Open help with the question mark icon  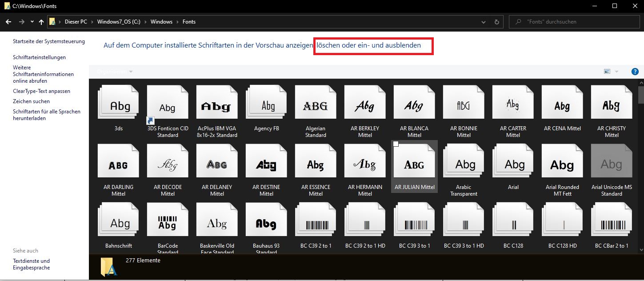635,72
